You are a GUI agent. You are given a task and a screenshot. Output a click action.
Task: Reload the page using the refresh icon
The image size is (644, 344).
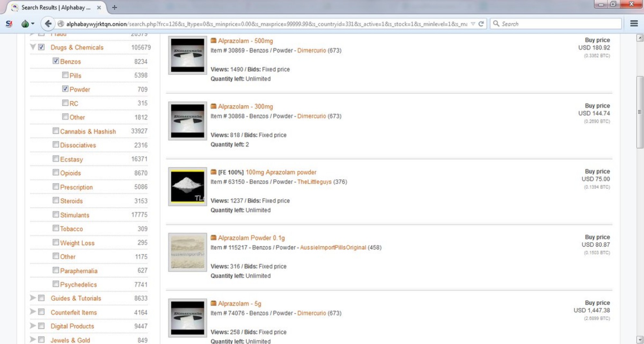point(481,24)
